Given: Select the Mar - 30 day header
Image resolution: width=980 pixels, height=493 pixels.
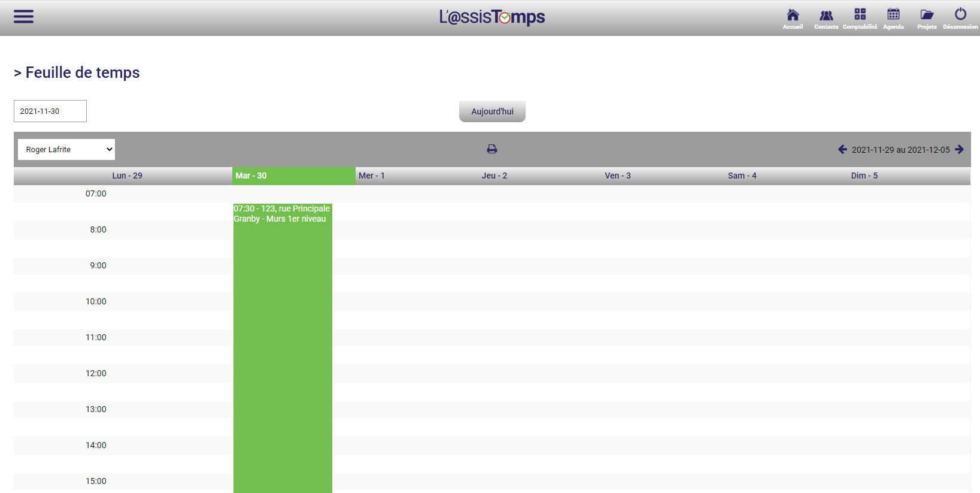Looking at the screenshot, I should (293, 176).
